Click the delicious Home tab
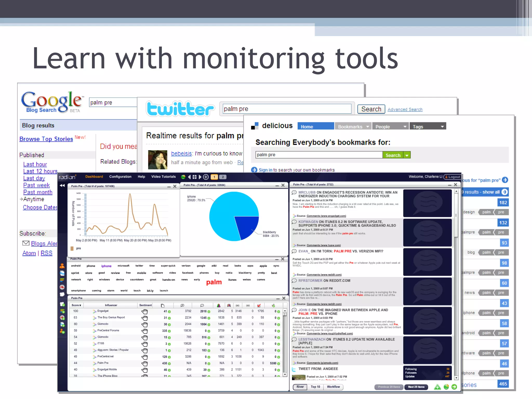Image resolution: width=532 pixels, height=399 pixels. coord(316,126)
